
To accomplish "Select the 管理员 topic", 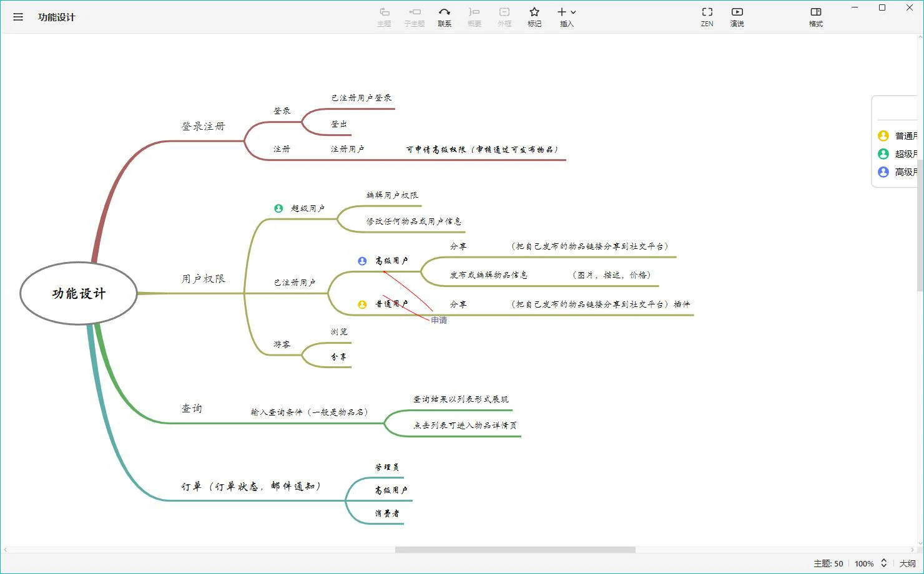I will pos(387,467).
